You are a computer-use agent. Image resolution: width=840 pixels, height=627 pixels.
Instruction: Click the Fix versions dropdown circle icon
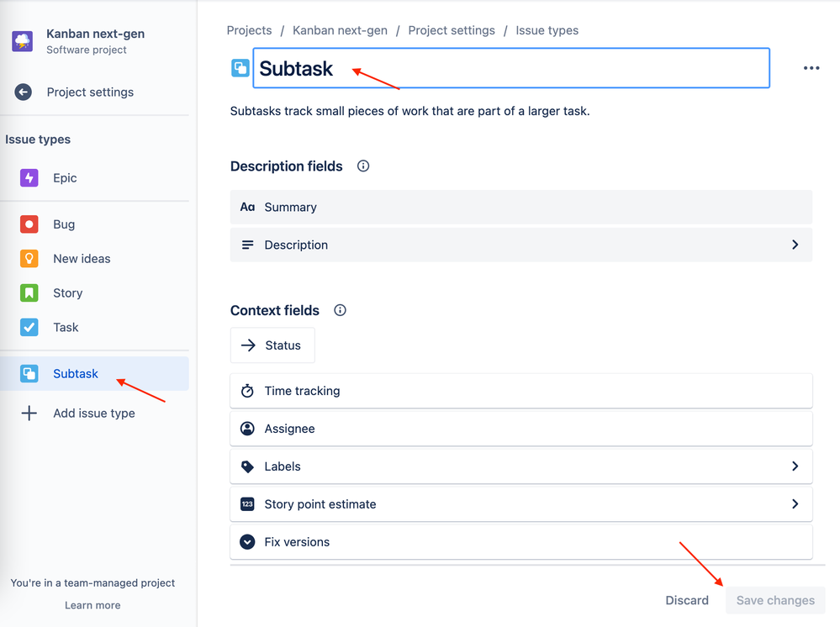click(247, 542)
